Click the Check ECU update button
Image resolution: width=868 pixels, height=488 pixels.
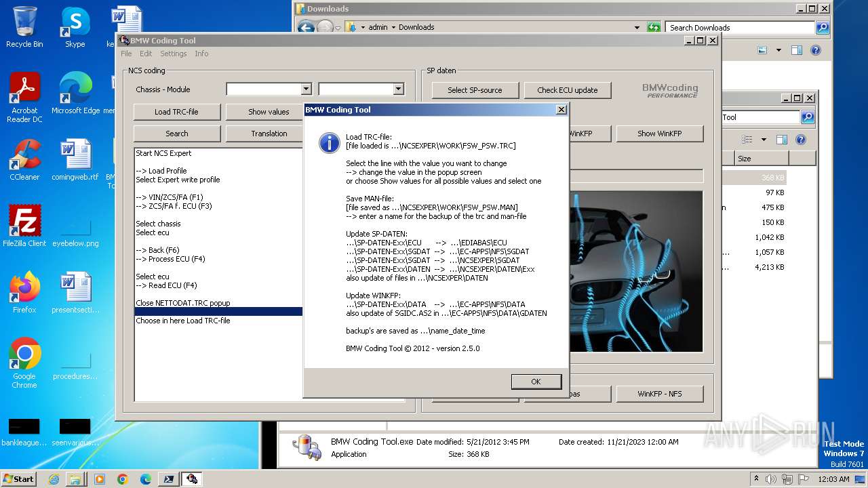click(568, 90)
